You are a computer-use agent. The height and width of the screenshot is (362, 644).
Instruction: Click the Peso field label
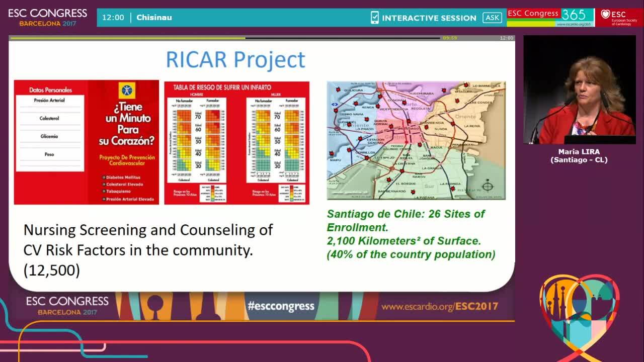click(x=49, y=154)
